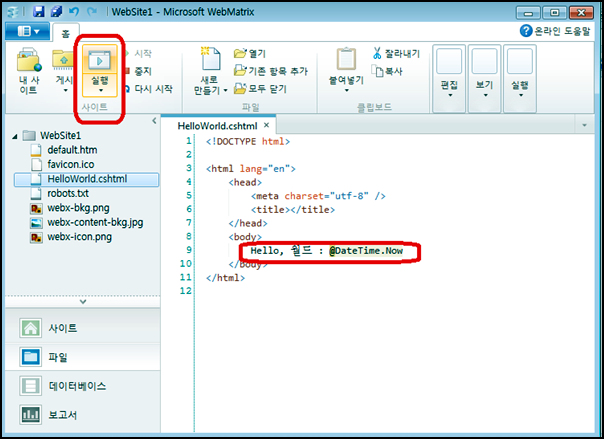This screenshot has height=439, width=604.
Task: Click the 복사 copy icon
Action: pos(378,71)
